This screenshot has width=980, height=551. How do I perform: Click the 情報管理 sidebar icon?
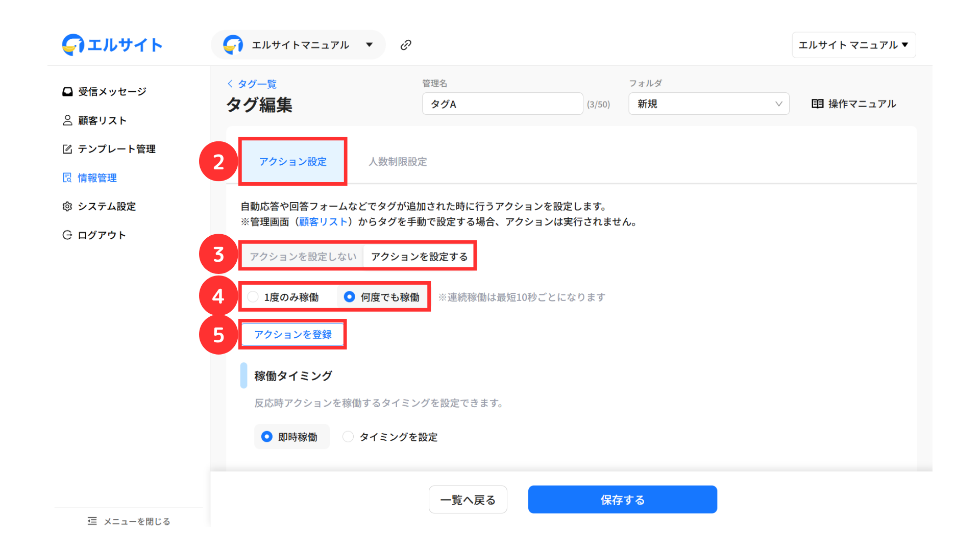point(67,178)
